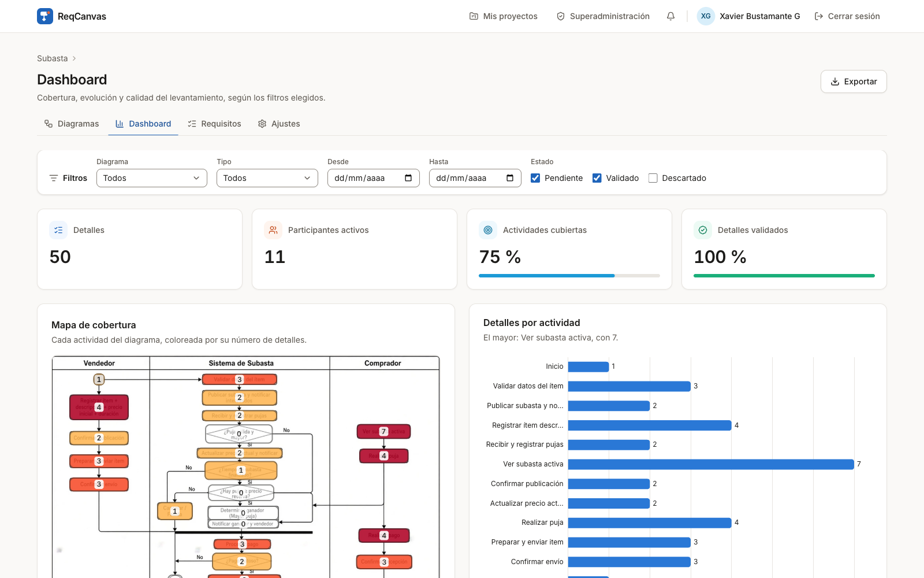Click the Desde date input field
Screen dimensions: 924x578
[x=374, y=178]
